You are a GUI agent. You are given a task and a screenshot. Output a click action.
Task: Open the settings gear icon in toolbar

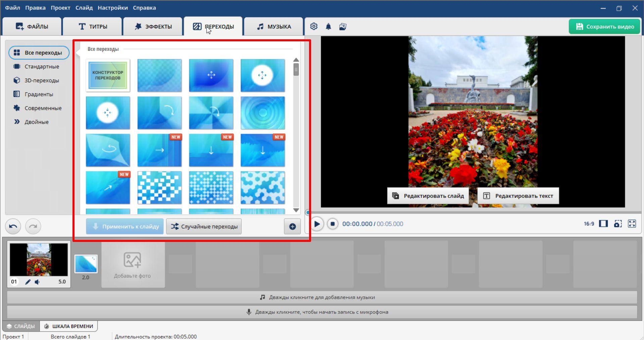click(x=314, y=27)
